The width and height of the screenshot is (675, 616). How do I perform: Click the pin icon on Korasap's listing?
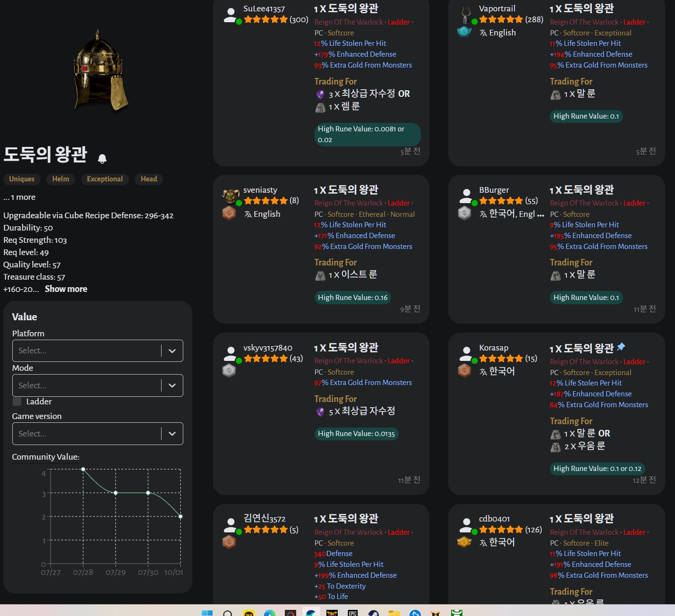coord(621,347)
